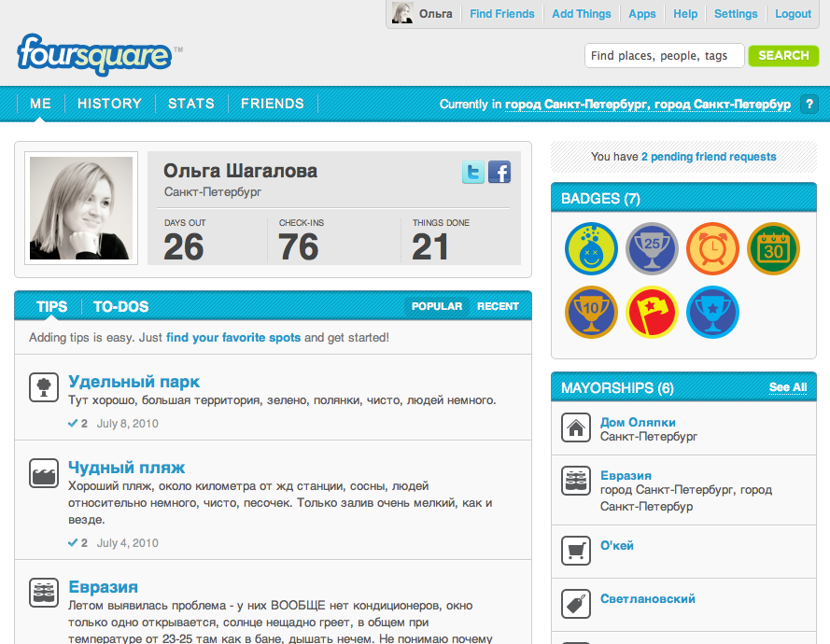Switch to the ME tab
The image size is (830, 644).
[40, 104]
